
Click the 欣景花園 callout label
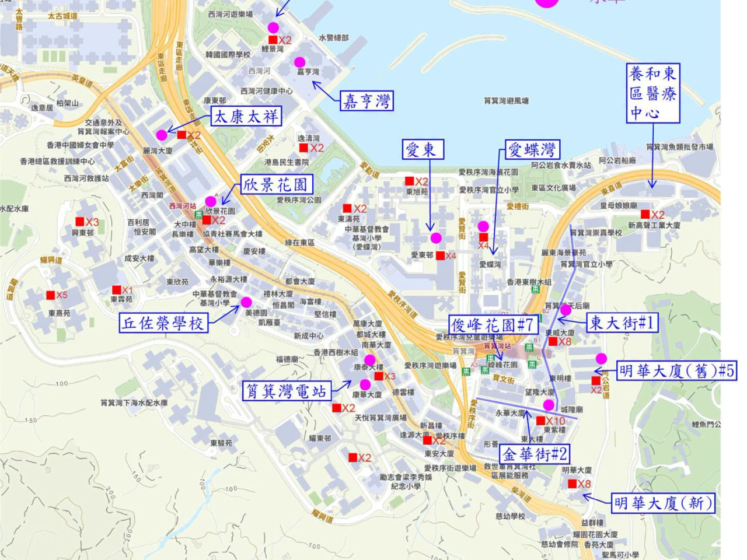277,185
